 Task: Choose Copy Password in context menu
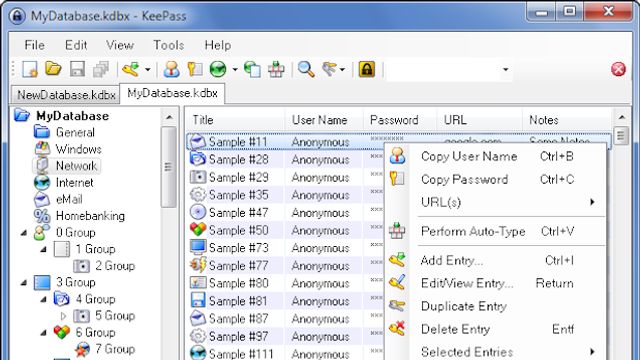[495, 179]
